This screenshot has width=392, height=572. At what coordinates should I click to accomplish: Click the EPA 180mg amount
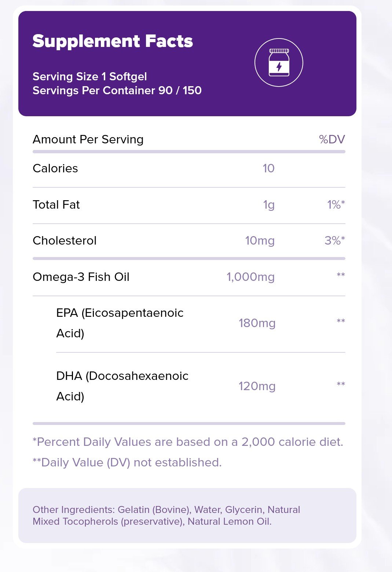[257, 323]
